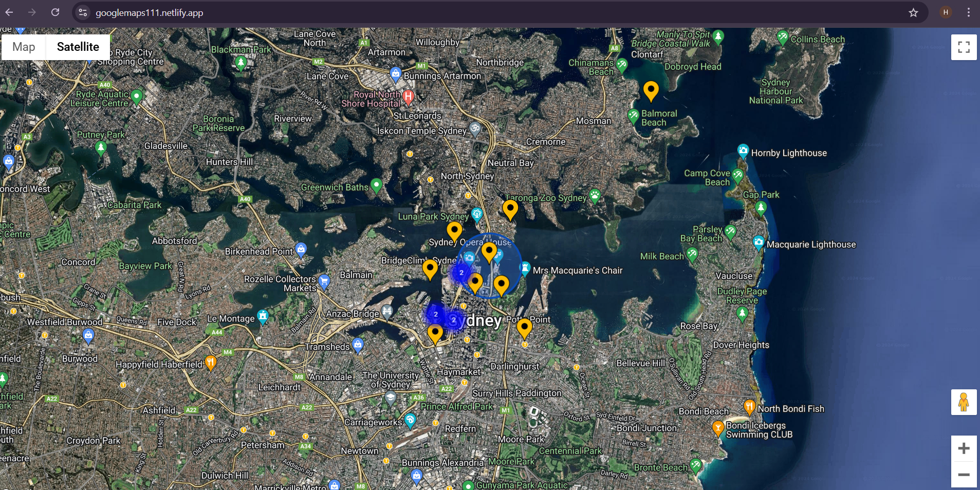The height and width of the screenshot is (490, 980).
Task: Open the Mrs Macquarie's Chair marker
Action: point(525,269)
